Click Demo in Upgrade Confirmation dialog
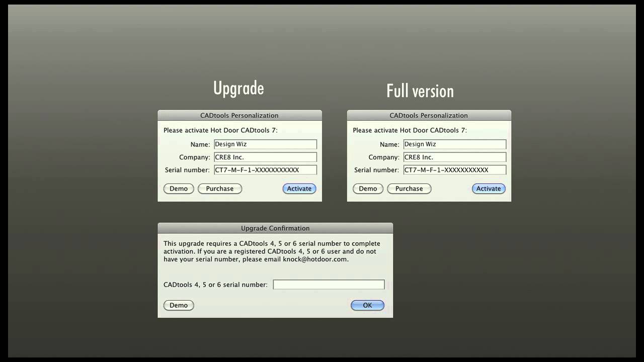644x362 pixels. point(179,305)
